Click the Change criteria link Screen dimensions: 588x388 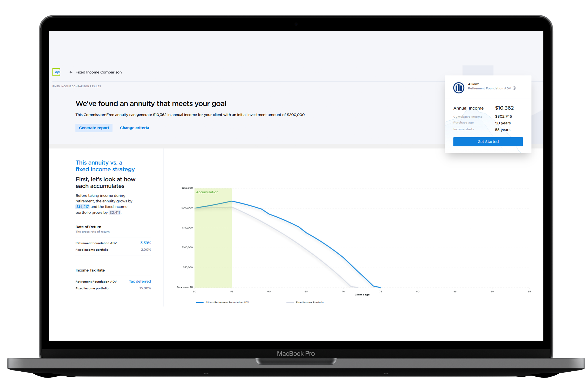pos(134,127)
